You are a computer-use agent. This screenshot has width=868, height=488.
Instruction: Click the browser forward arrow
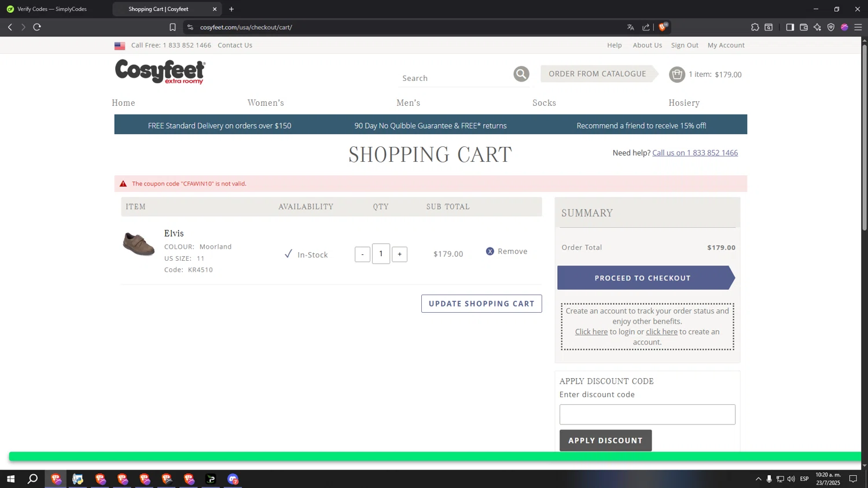(23, 27)
